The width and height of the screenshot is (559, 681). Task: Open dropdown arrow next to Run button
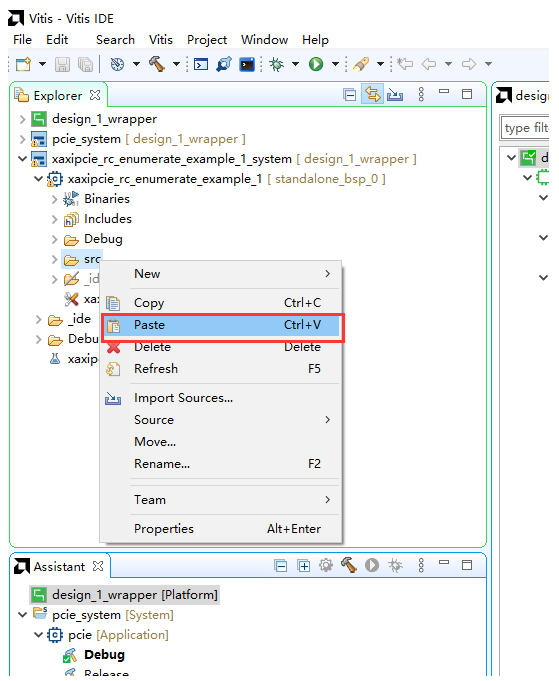pos(335,64)
